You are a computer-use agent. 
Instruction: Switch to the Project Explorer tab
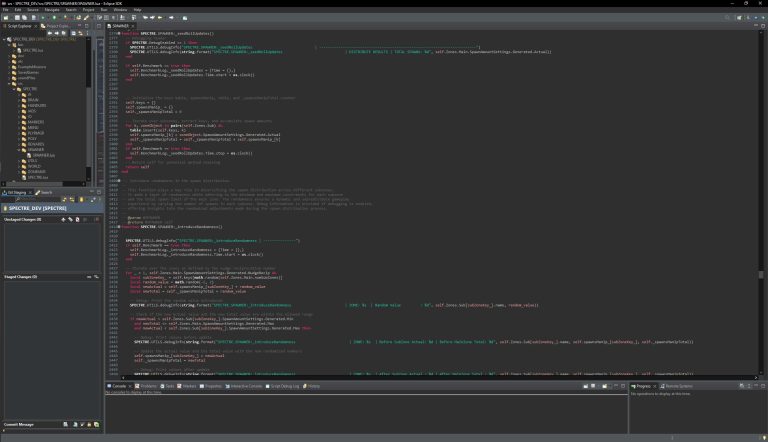(x=55, y=25)
